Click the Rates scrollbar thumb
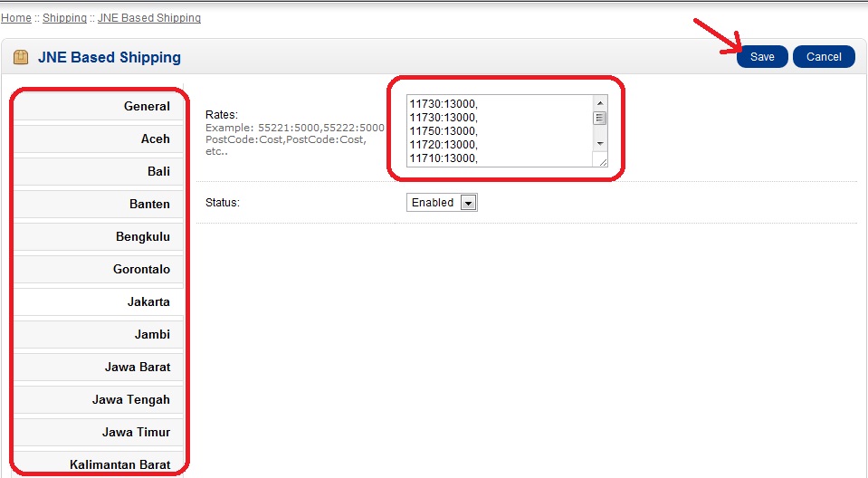The width and height of the screenshot is (868, 478). pyautogui.click(x=600, y=118)
